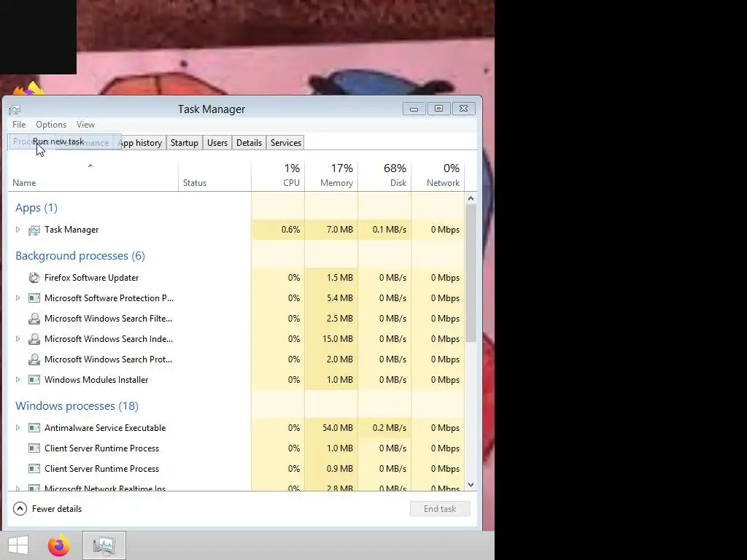
Task: Switch to the Services tab
Action: click(286, 143)
